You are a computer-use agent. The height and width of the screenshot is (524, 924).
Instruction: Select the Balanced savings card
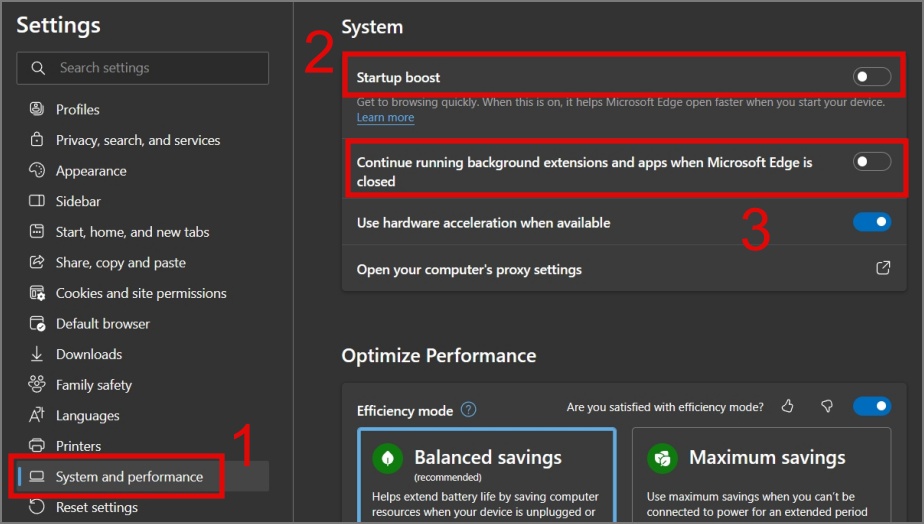click(487, 475)
